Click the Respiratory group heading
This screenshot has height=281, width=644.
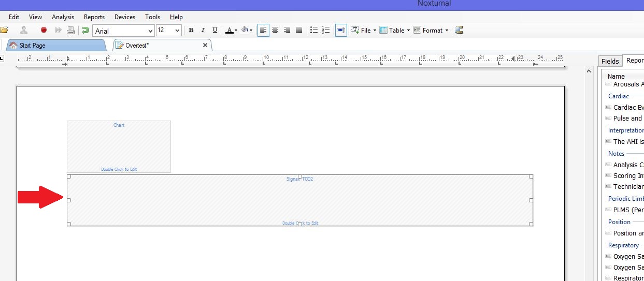(x=623, y=245)
